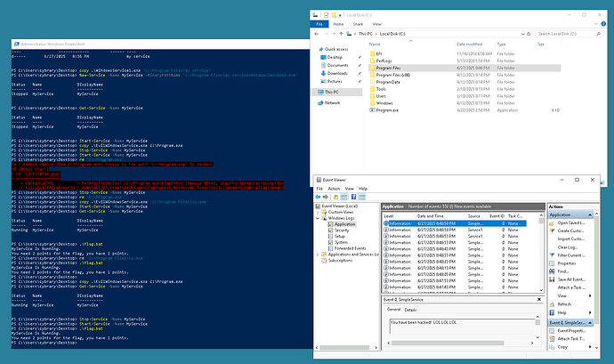Click the Forward arrow in Event Viewer toolbar
This screenshot has width=614, height=364.
(x=326, y=197)
